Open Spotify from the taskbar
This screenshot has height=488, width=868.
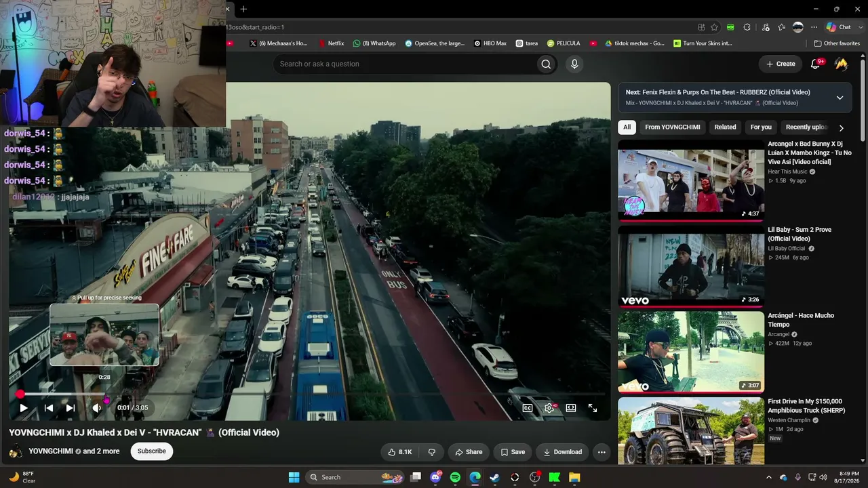pos(455,477)
